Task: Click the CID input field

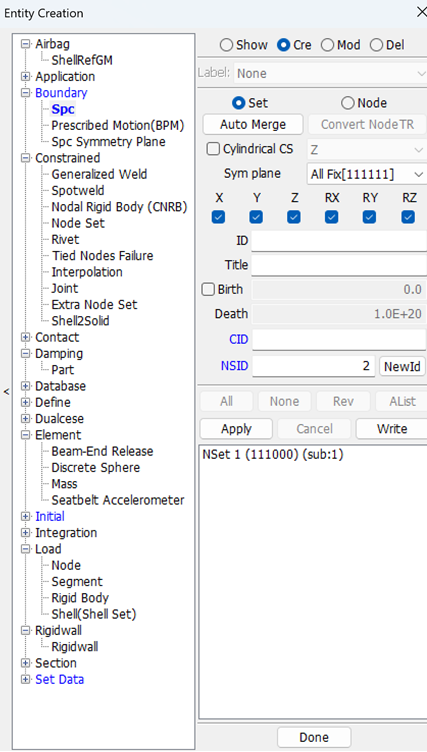Action: click(339, 340)
